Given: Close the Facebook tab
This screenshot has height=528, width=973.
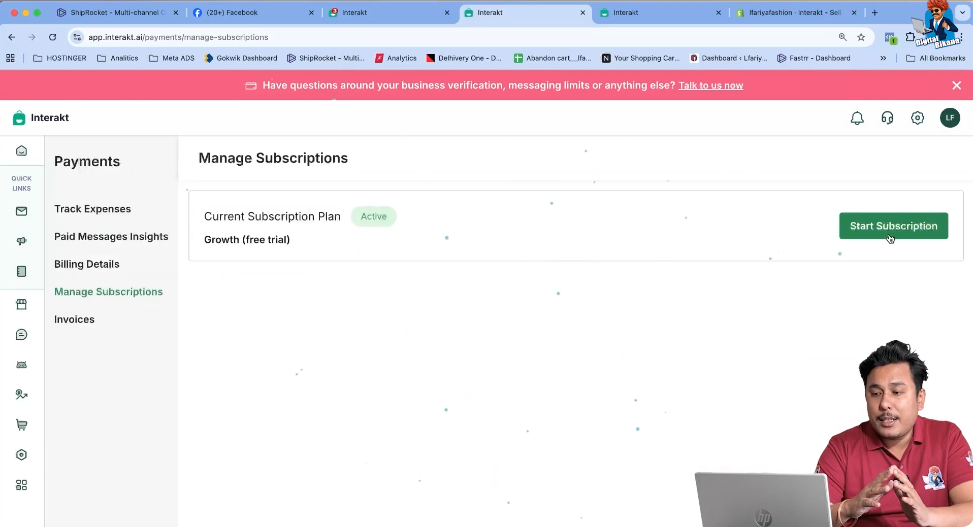Looking at the screenshot, I should tap(312, 12).
